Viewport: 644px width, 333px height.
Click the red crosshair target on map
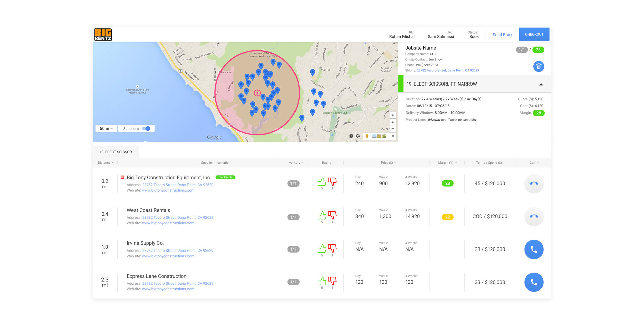[257, 93]
